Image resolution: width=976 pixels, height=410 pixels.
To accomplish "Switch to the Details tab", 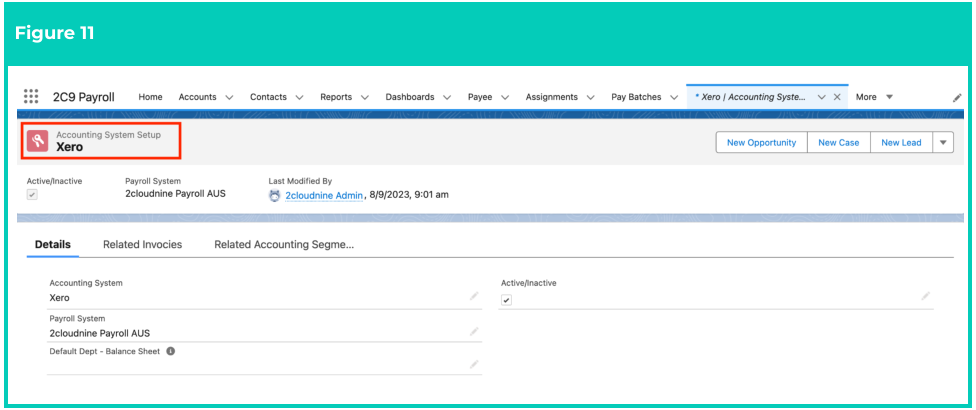I will [x=53, y=245].
